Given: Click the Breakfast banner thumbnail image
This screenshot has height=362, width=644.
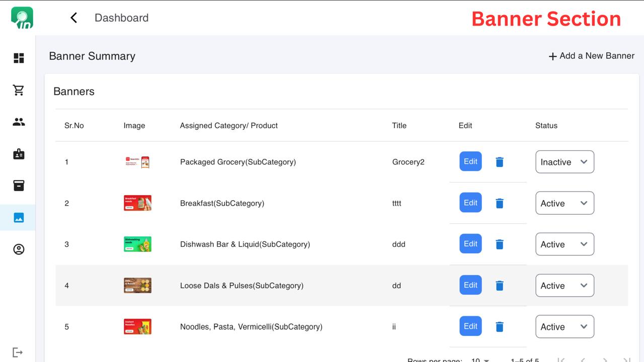Looking at the screenshot, I should (137, 203).
